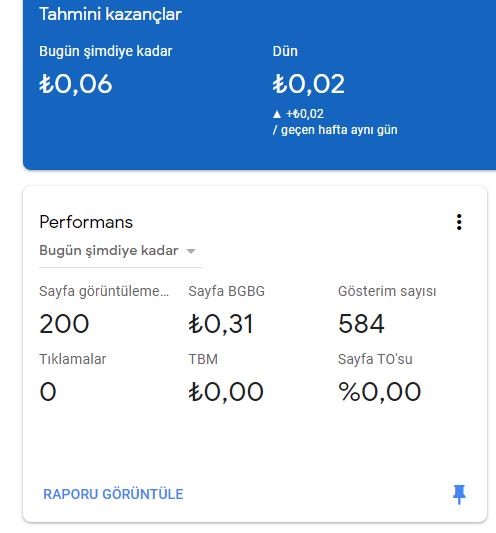This screenshot has height=533, width=496.
Task: Click the dropdown arrow next to period selector
Action: pyautogui.click(x=191, y=252)
